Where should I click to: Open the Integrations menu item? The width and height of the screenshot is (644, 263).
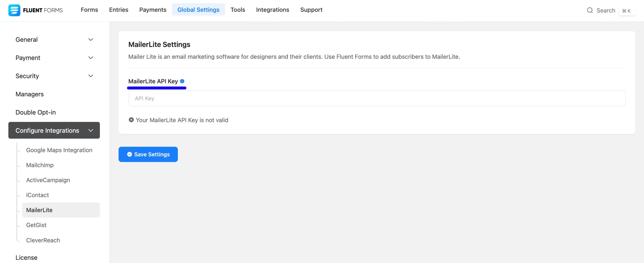point(273,10)
